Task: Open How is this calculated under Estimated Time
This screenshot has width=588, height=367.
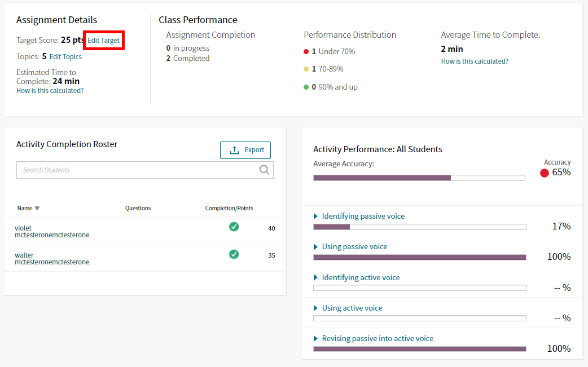Action: coord(50,90)
